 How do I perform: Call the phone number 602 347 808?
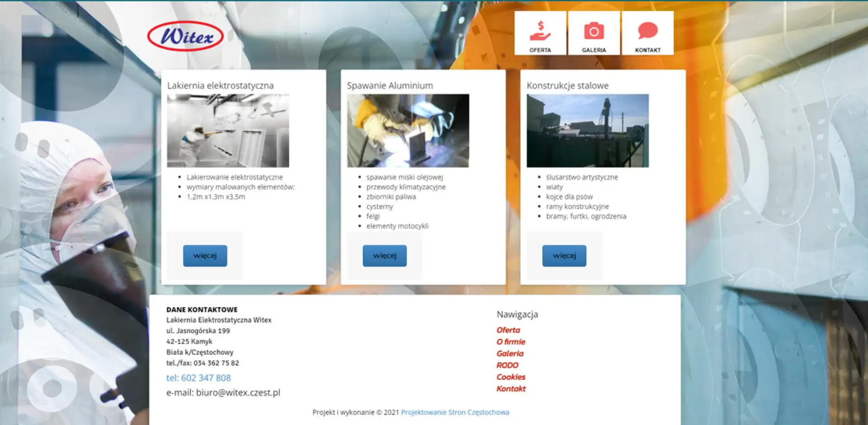tap(198, 378)
